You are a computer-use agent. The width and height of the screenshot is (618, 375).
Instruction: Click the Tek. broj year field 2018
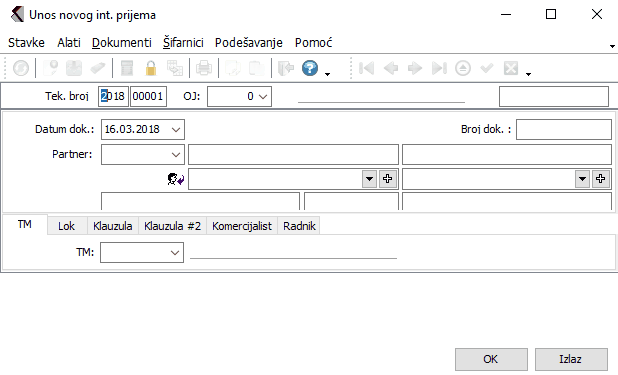coord(113,97)
